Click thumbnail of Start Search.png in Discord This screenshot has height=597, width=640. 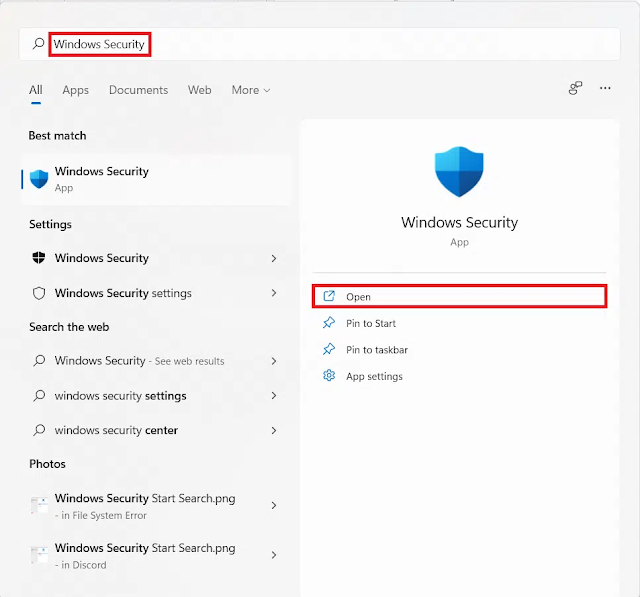(x=39, y=555)
